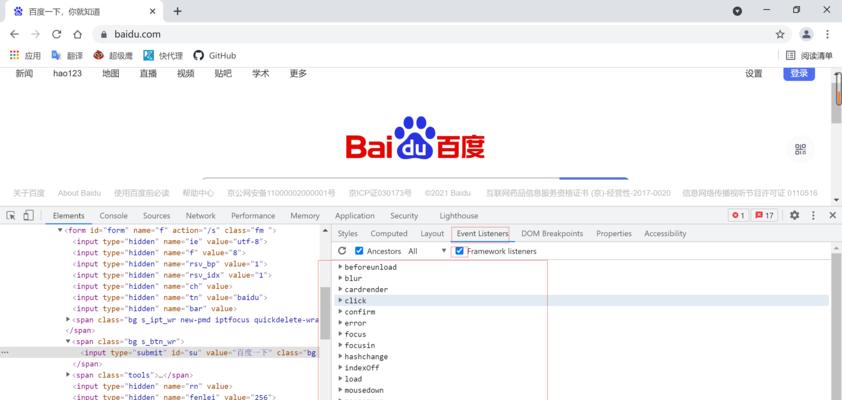Close the Baidu browser tab
This screenshot has width=842, height=400.
(x=153, y=11)
